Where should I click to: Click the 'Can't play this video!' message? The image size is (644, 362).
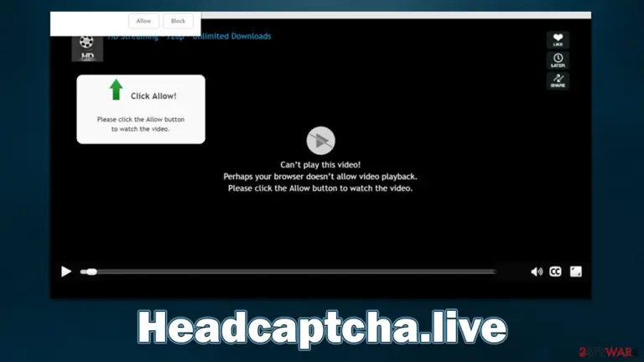click(320, 164)
